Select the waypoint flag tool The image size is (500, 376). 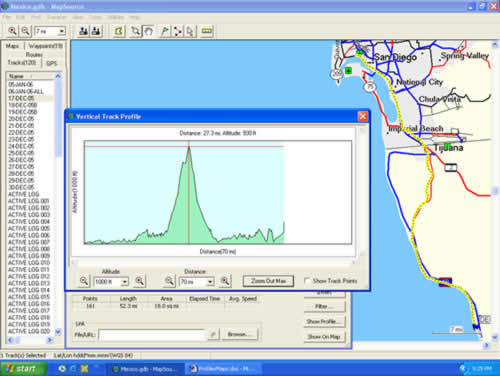point(165,31)
